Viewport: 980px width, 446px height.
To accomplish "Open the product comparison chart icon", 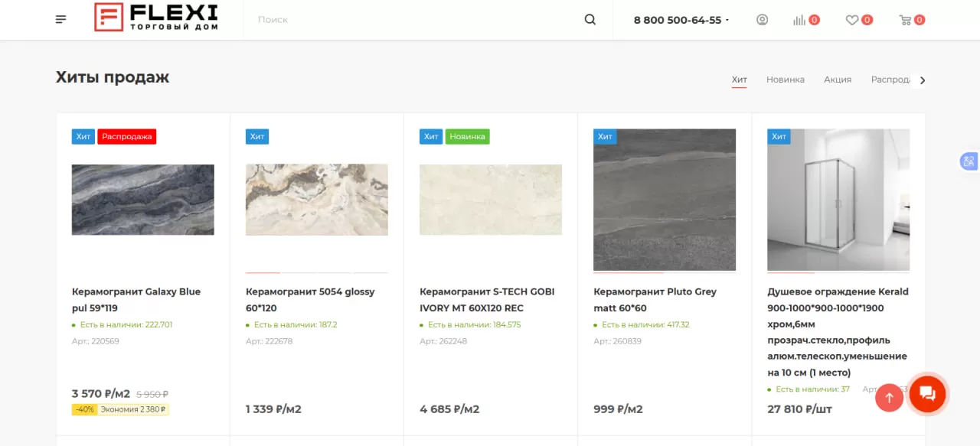I will 799,20.
